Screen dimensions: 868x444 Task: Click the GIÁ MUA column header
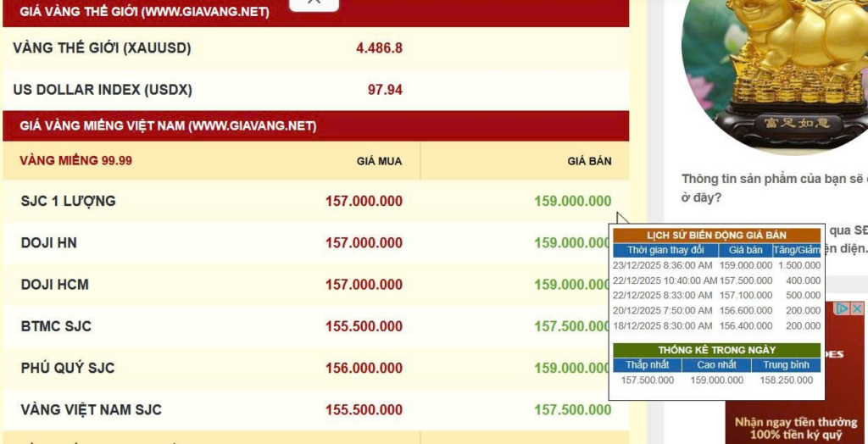point(379,161)
